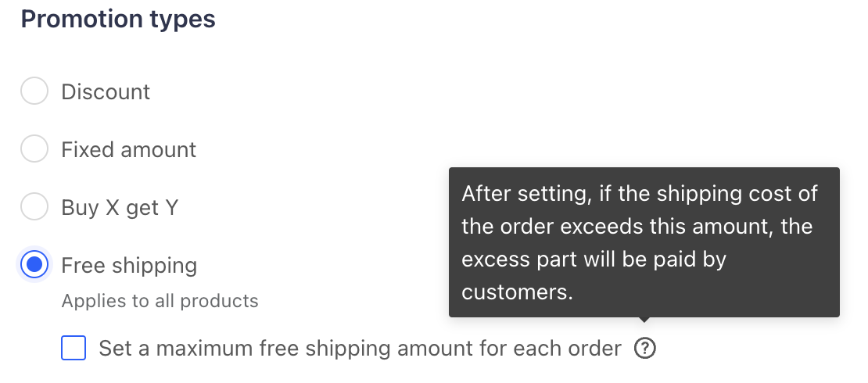Click the 'Buy X get Y' label text
Image resolution: width=868 pixels, height=383 pixels.
120,207
